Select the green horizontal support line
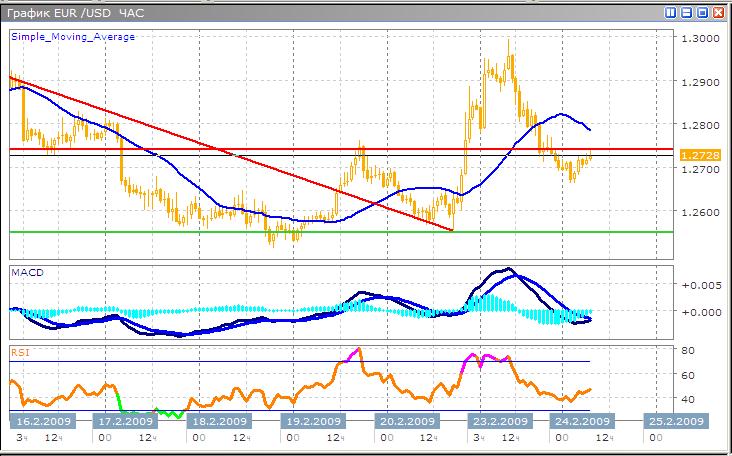Screen dimensions: 732x456 300,232
